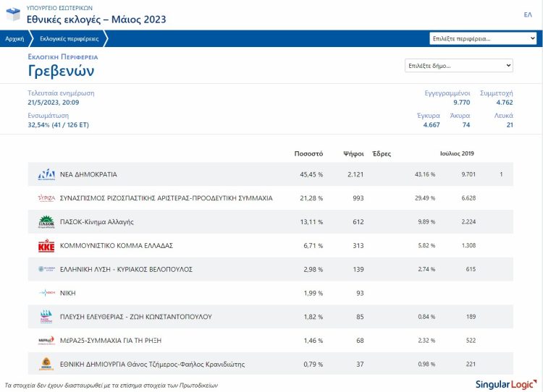Click the 993 votes value

pyautogui.click(x=358, y=198)
